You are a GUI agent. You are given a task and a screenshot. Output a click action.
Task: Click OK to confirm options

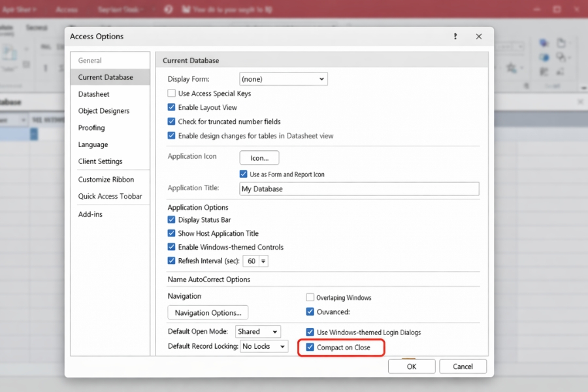tap(412, 367)
